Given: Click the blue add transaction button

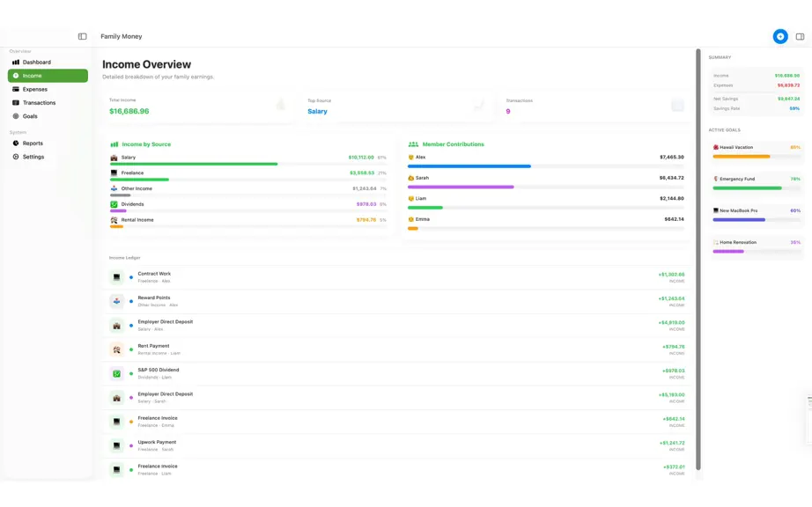Looking at the screenshot, I should pos(780,36).
